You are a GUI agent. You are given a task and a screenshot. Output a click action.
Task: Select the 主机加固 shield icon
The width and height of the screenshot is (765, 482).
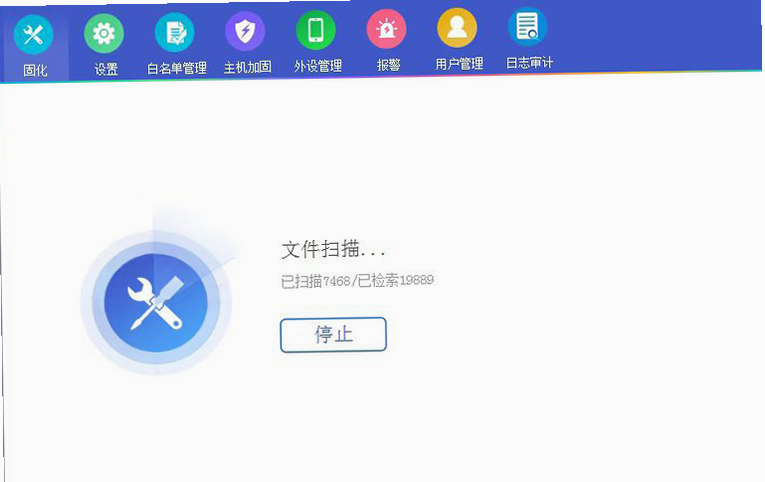[x=245, y=31]
